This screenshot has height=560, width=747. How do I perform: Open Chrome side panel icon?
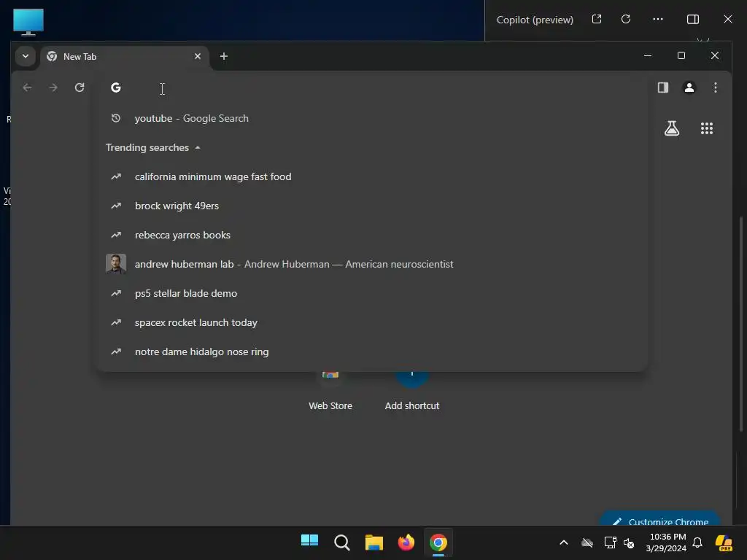pos(662,87)
